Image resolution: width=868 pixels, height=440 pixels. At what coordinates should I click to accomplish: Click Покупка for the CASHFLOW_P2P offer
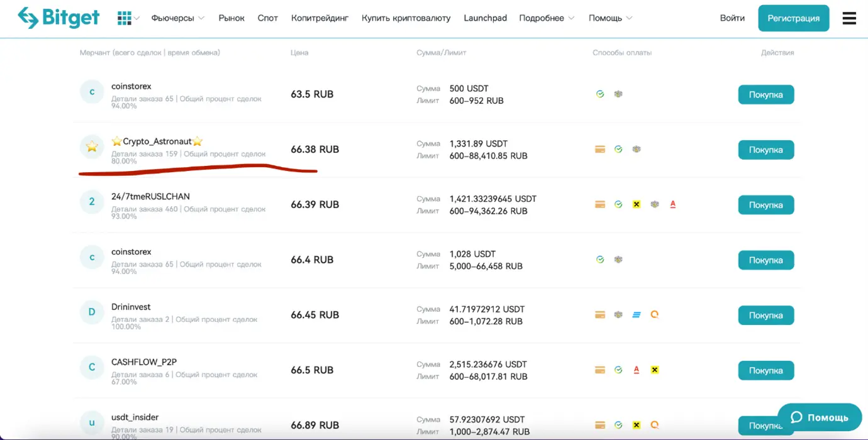(766, 371)
